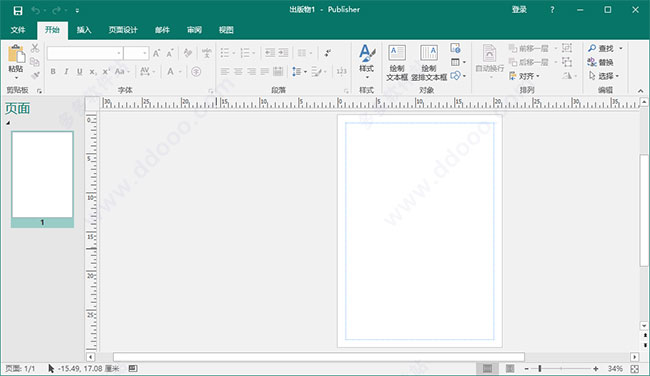Open the font size combo box
The image size is (650, 376).
coord(136,53)
